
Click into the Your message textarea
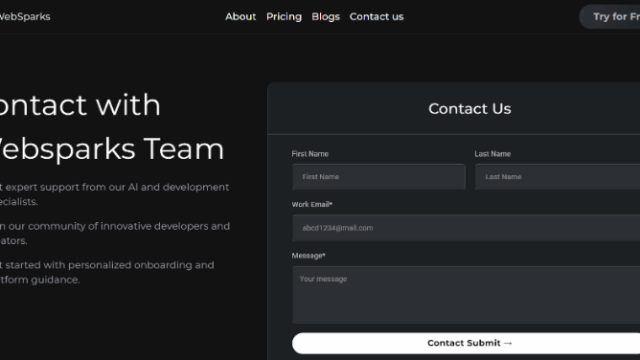[x=466, y=295]
